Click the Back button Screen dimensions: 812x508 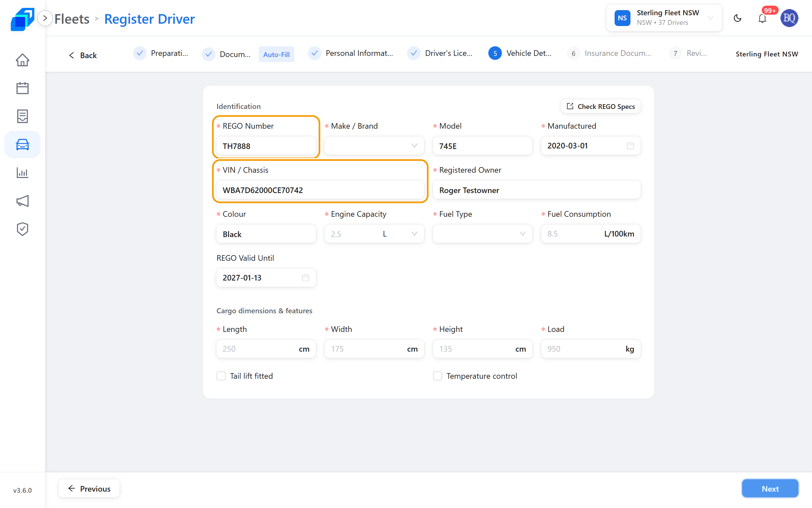83,55
